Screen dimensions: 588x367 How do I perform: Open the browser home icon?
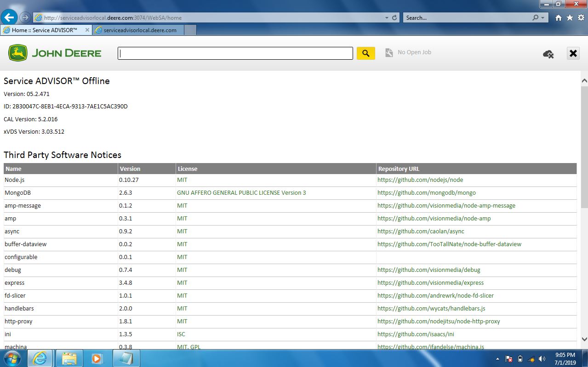pos(558,18)
